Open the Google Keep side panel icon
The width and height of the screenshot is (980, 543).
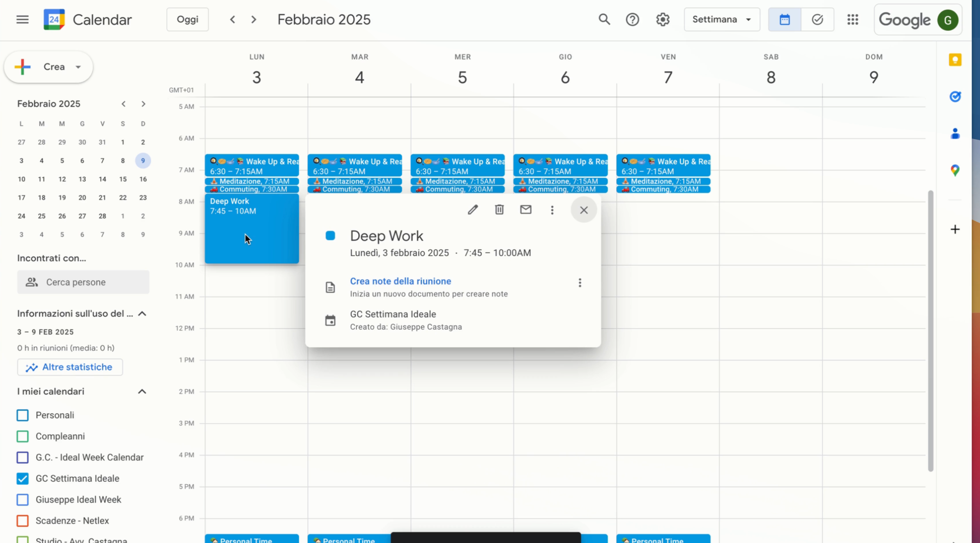(x=955, y=60)
